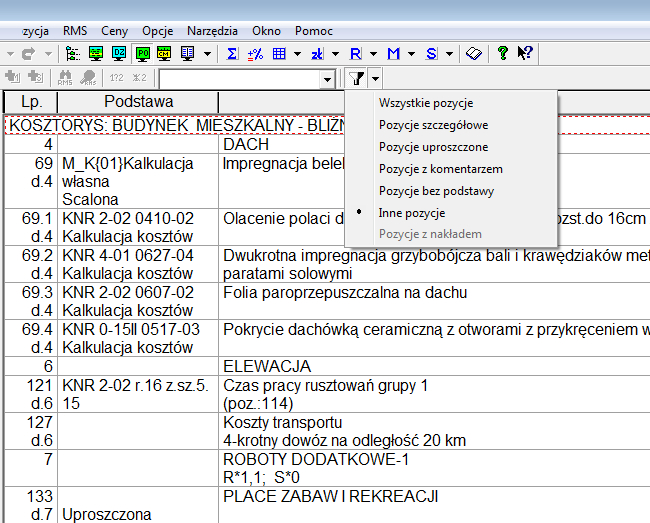The height and width of the screenshot is (523, 650).
Task: Select filter option Pozycje uproszczone
Action: coord(433,147)
